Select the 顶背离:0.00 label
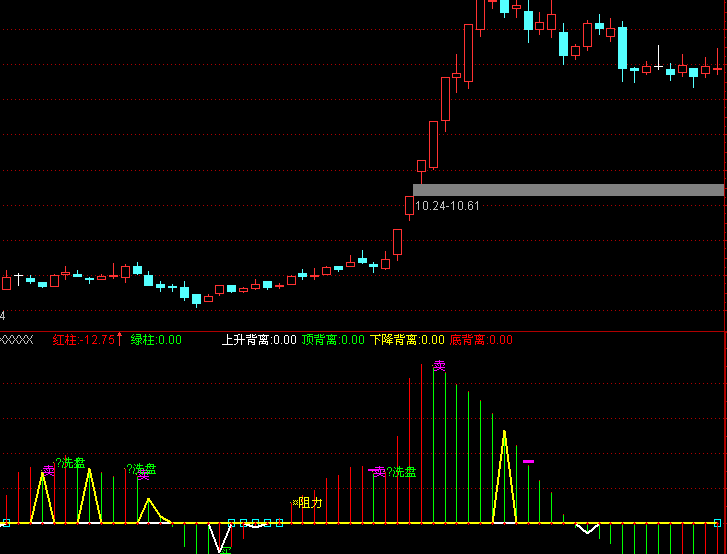The height and width of the screenshot is (554, 727). pyautogui.click(x=333, y=340)
